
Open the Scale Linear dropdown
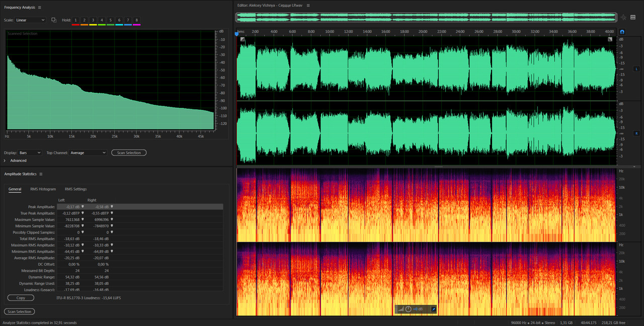click(30, 20)
